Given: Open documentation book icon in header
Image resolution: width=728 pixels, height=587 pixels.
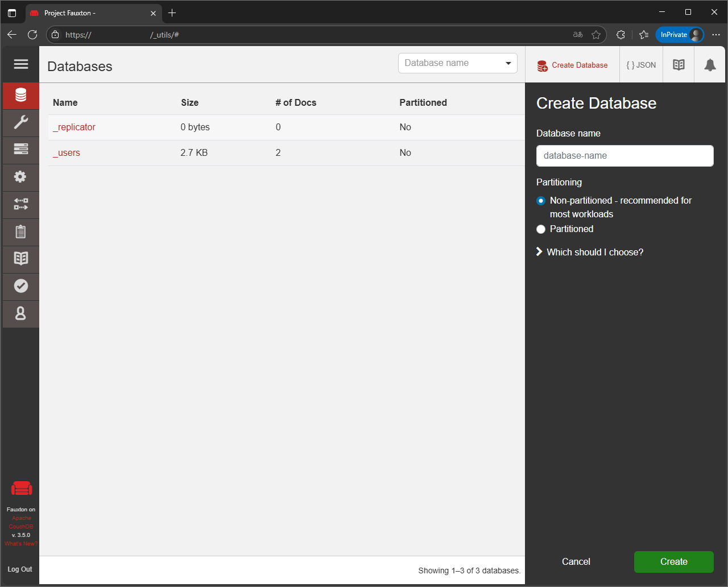Looking at the screenshot, I should click(x=679, y=65).
